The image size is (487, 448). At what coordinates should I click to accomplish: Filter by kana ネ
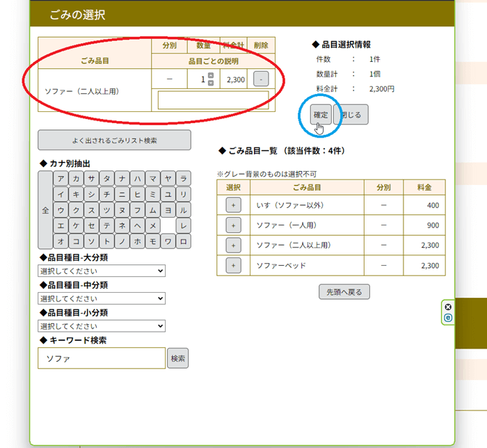pyautogui.click(x=122, y=225)
